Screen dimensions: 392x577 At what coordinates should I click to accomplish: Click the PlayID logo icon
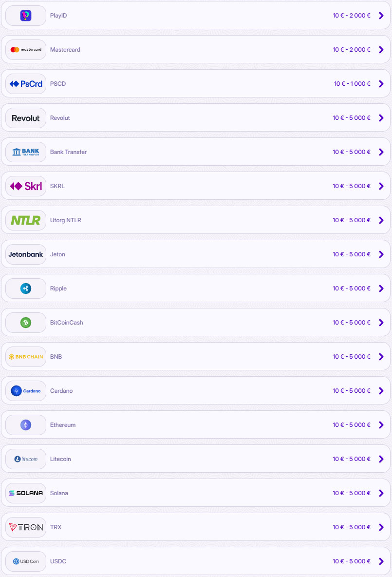[x=26, y=16]
